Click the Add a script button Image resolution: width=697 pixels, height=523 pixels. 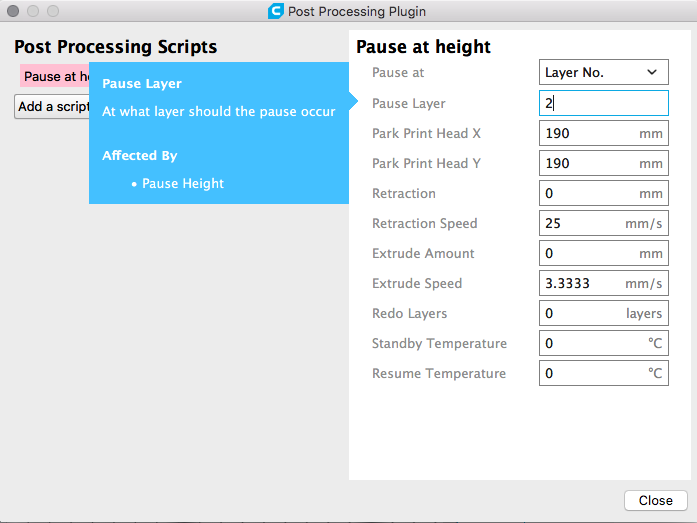52,107
